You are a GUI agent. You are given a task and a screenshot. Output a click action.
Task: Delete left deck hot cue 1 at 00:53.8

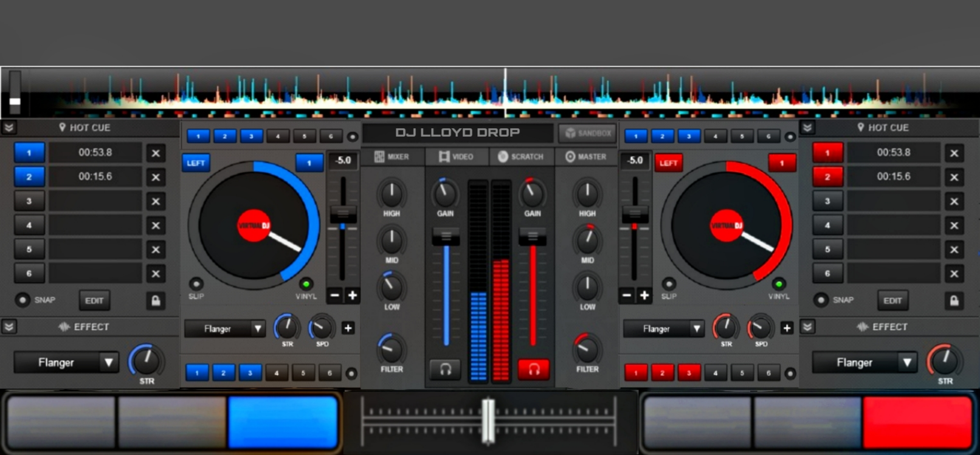tap(156, 153)
